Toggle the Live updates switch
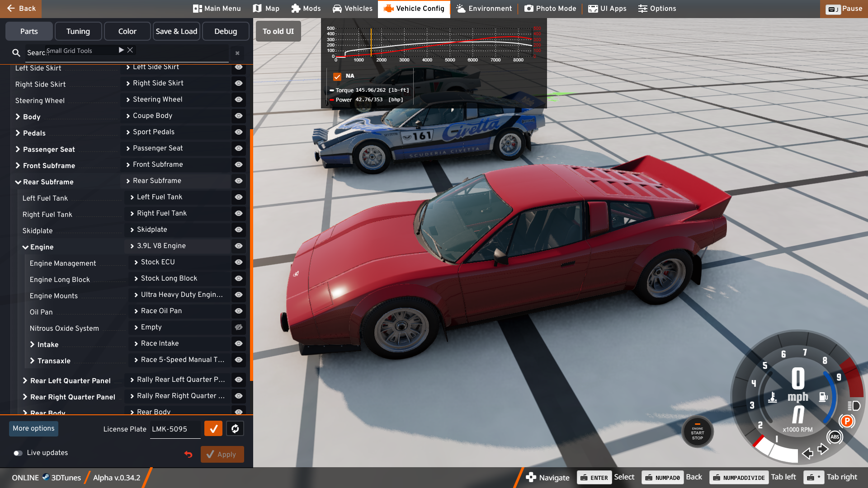Screen dimensions: 868x488 (18, 453)
